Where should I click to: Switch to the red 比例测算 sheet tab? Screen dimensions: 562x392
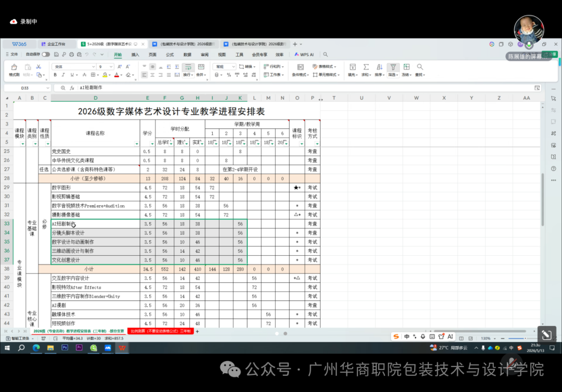[x=161, y=331]
